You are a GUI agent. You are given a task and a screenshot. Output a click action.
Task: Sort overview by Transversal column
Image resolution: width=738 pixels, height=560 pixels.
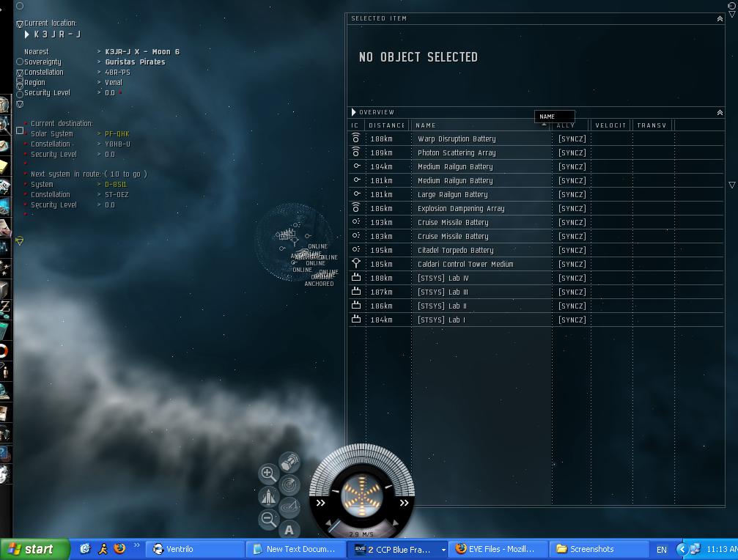[x=652, y=125]
